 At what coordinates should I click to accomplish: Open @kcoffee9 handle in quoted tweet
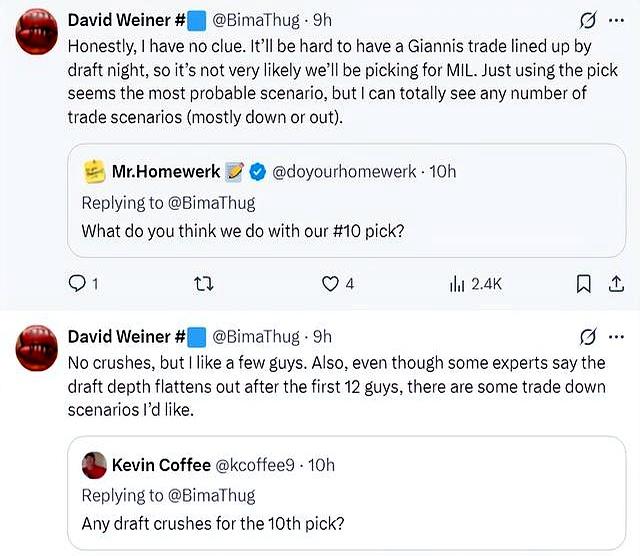pyautogui.click(x=254, y=465)
